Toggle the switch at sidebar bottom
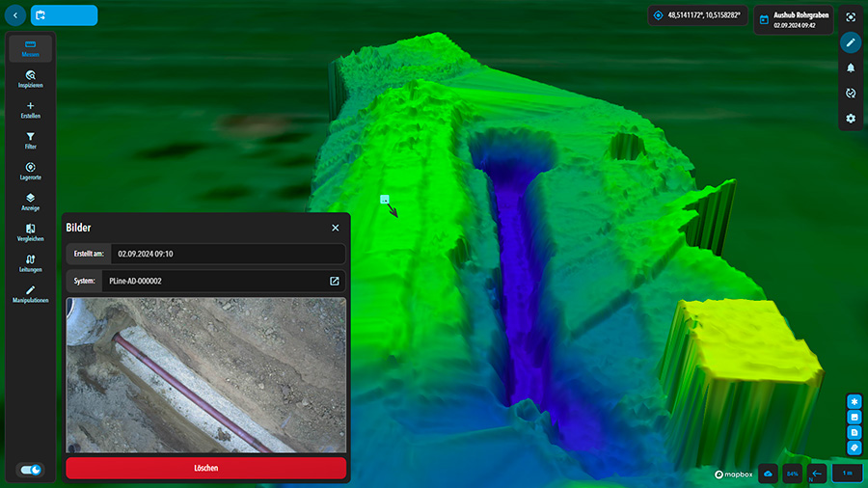Screen dimensions: 868x488 (x=31, y=470)
